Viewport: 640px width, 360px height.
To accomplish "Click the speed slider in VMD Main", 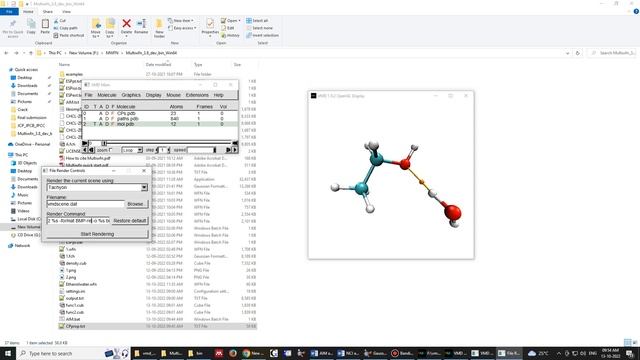I will pyautogui.click(x=201, y=150).
